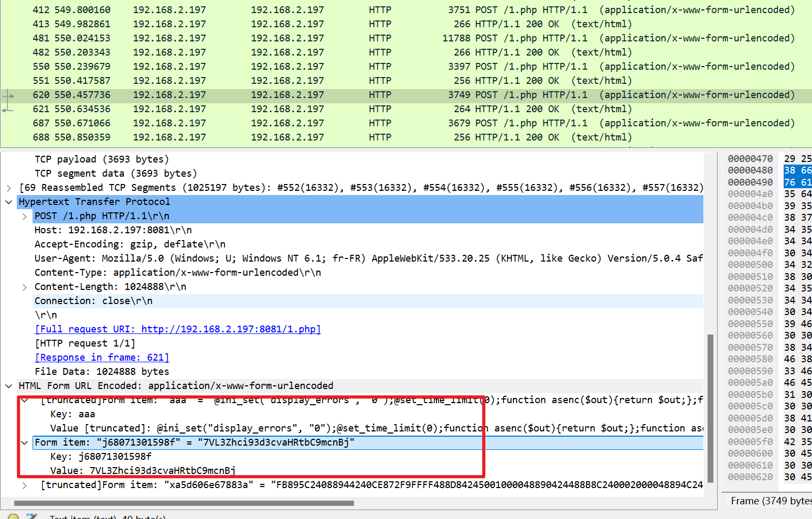Screen dimensions: 812x519
Task: Follow the Response in frame: 621 link
Action: (102, 358)
